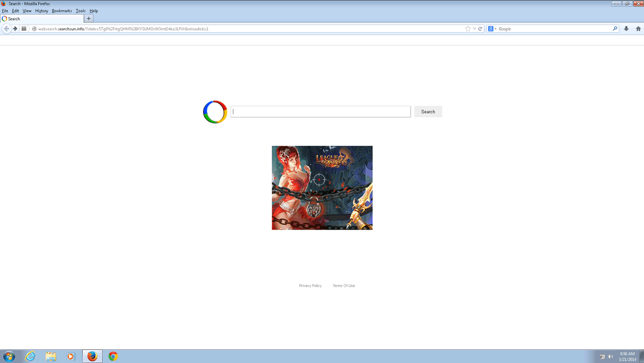644x363 pixels.
Task: Show URL history dropdown in address bar
Action: point(474,29)
